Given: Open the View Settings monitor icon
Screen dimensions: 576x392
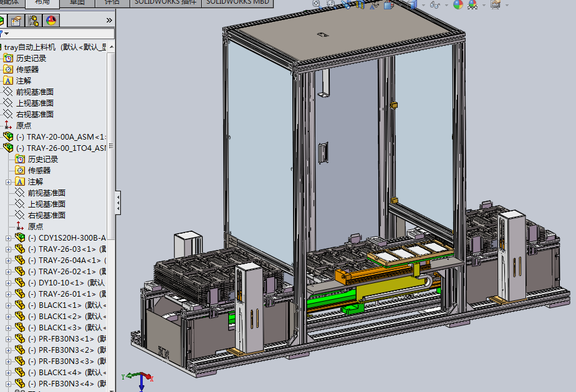Looking at the screenshot, I should pos(496,4).
